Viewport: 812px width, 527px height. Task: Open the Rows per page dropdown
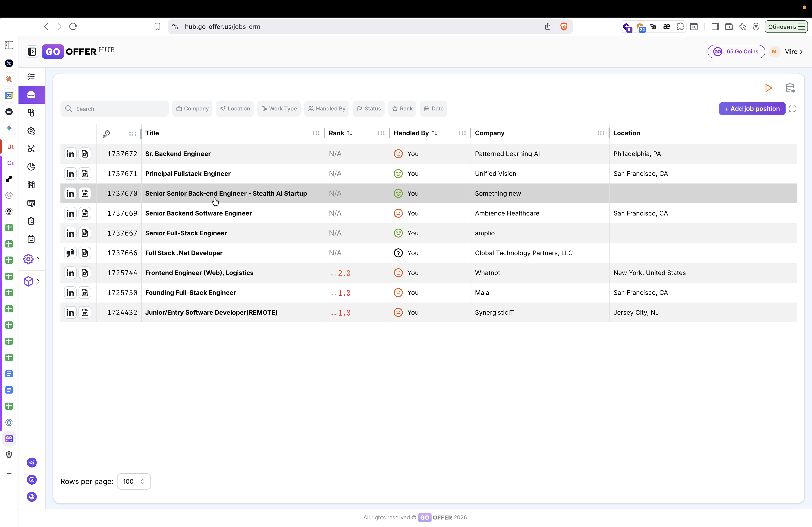point(134,481)
